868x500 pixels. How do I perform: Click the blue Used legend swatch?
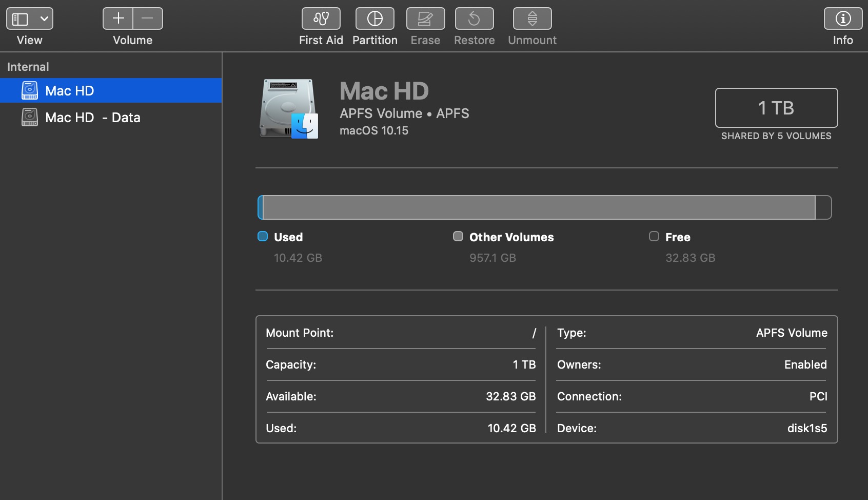coord(263,237)
